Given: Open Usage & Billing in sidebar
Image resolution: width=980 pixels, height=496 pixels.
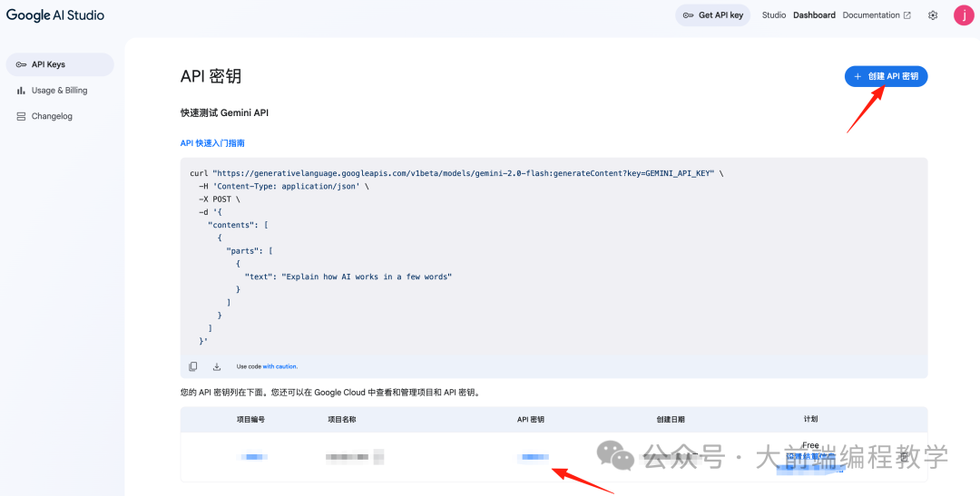Looking at the screenshot, I should [x=60, y=90].
